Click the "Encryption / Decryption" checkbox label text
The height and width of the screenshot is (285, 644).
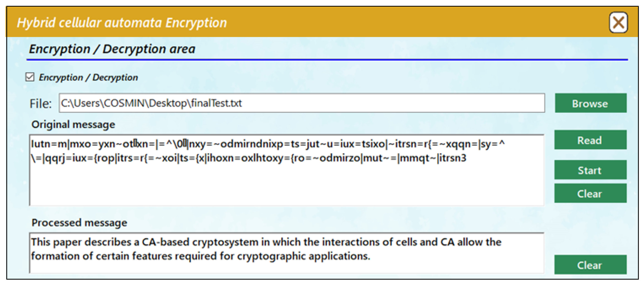[88, 77]
